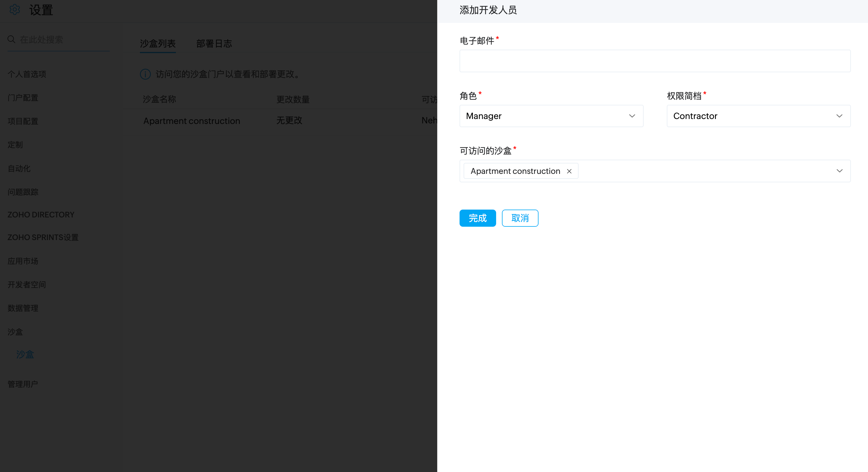
Task: Click into the email input field
Action: [654, 61]
